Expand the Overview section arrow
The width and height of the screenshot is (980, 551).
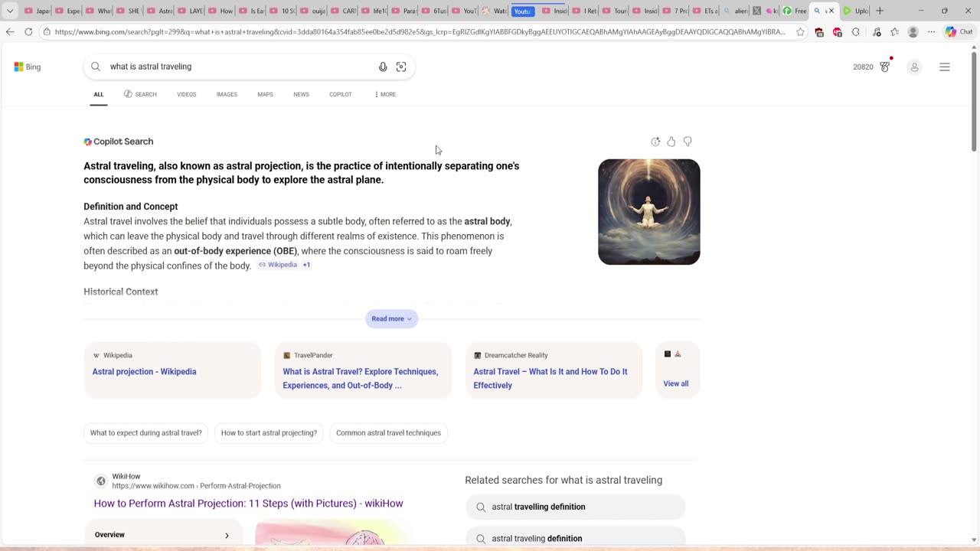(227, 536)
